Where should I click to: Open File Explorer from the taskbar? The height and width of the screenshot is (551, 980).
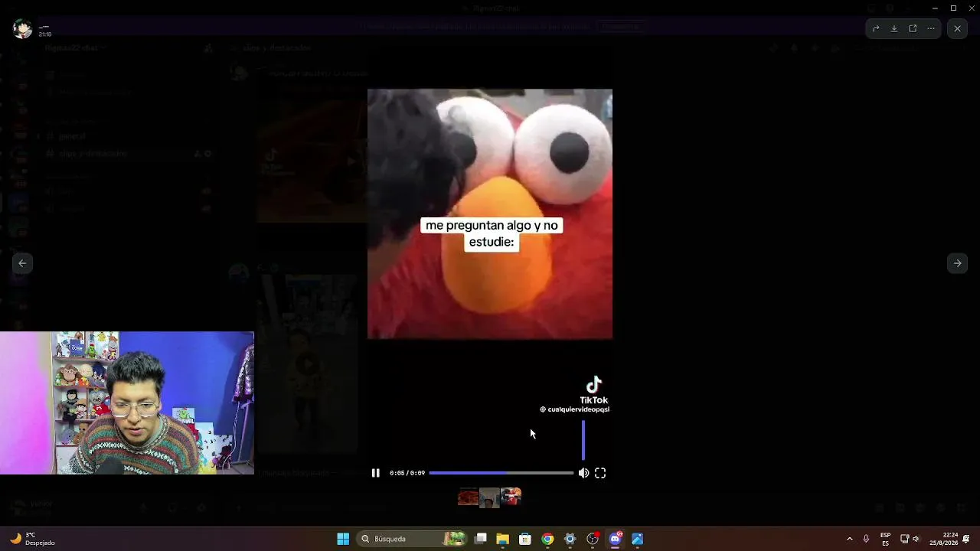(502, 539)
